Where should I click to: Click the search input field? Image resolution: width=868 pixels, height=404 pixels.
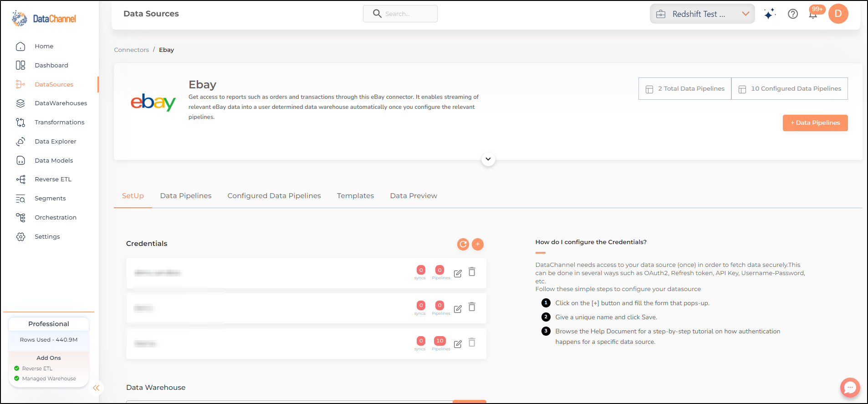[400, 14]
